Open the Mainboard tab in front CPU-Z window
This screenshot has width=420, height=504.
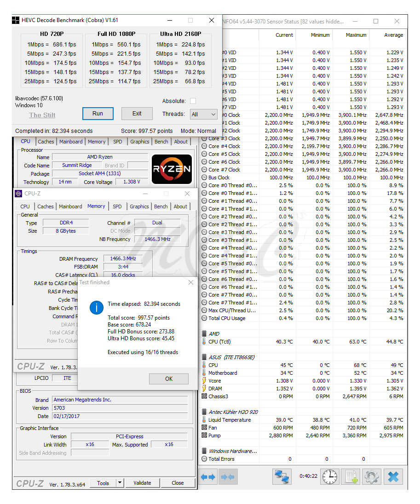(70, 206)
